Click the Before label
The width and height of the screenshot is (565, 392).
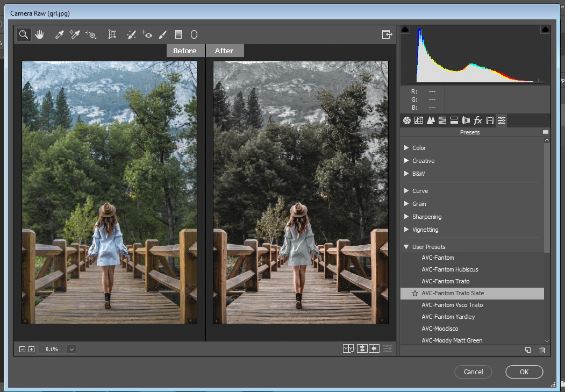185,51
